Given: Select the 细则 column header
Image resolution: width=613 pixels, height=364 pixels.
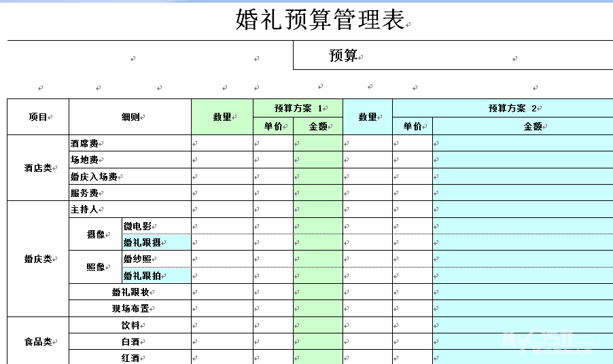Looking at the screenshot, I should (x=130, y=117).
